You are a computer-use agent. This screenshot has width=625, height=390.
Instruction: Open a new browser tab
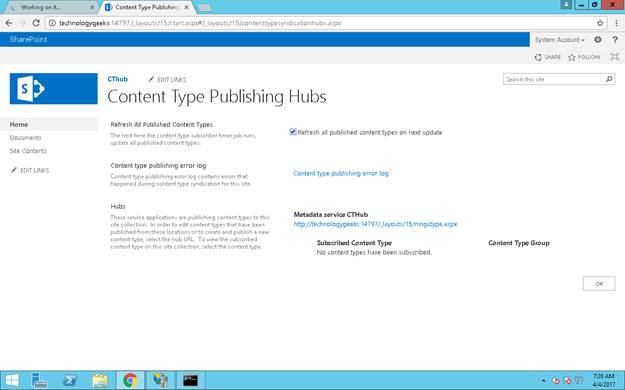click(204, 8)
